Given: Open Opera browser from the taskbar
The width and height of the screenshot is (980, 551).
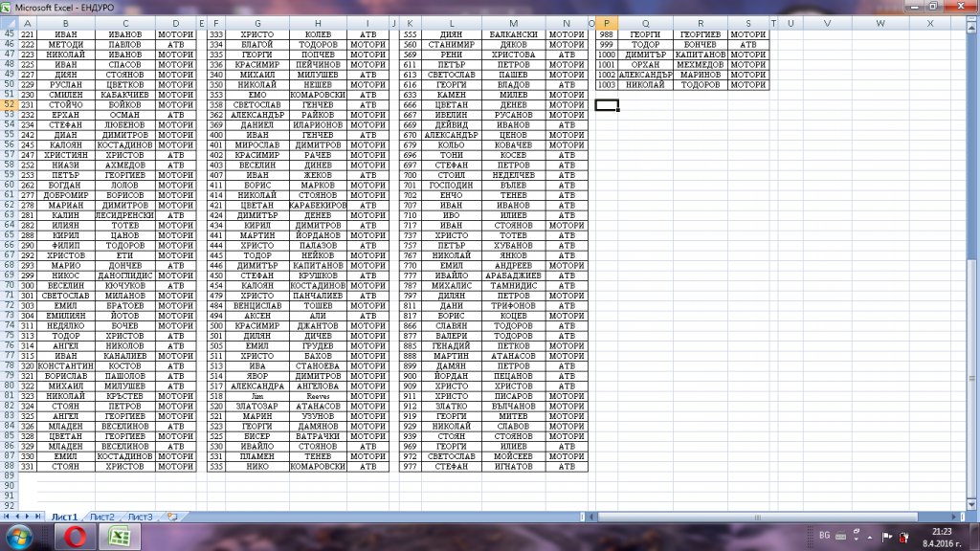Looking at the screenshot, I should tap(76, 537).
